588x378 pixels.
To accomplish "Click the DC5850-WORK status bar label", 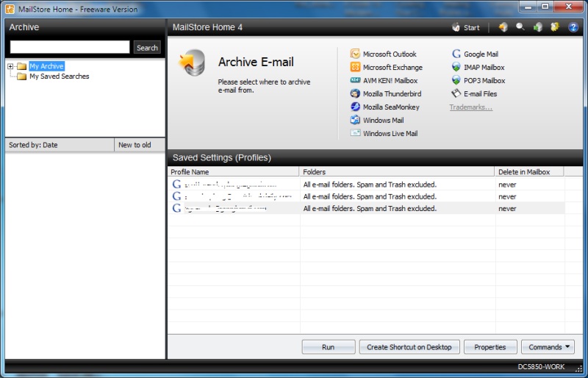I will [541, 367].
